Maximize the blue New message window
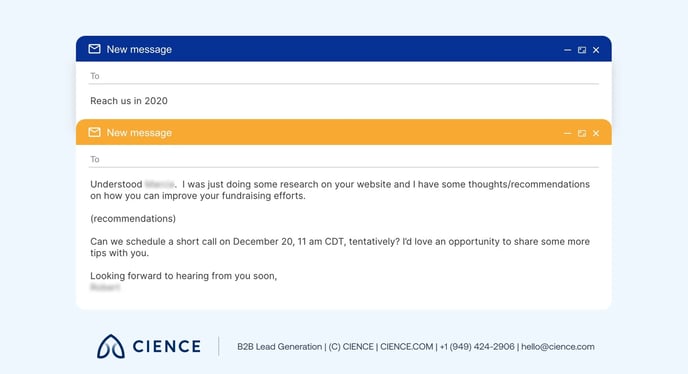The image size is (688, 374). point(582,50)
